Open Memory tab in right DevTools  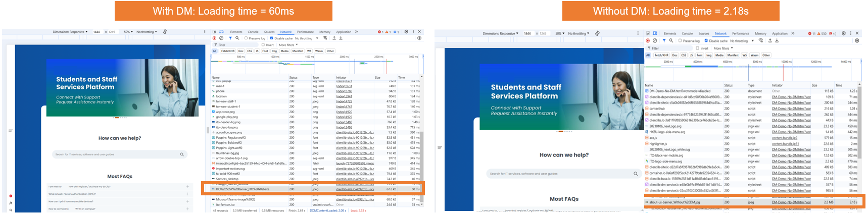coord(760,33)
